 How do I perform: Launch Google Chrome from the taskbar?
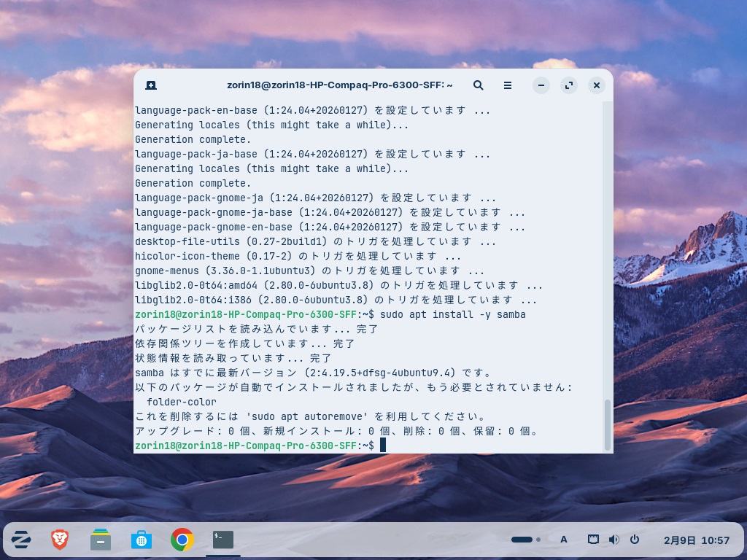[182, 540]
